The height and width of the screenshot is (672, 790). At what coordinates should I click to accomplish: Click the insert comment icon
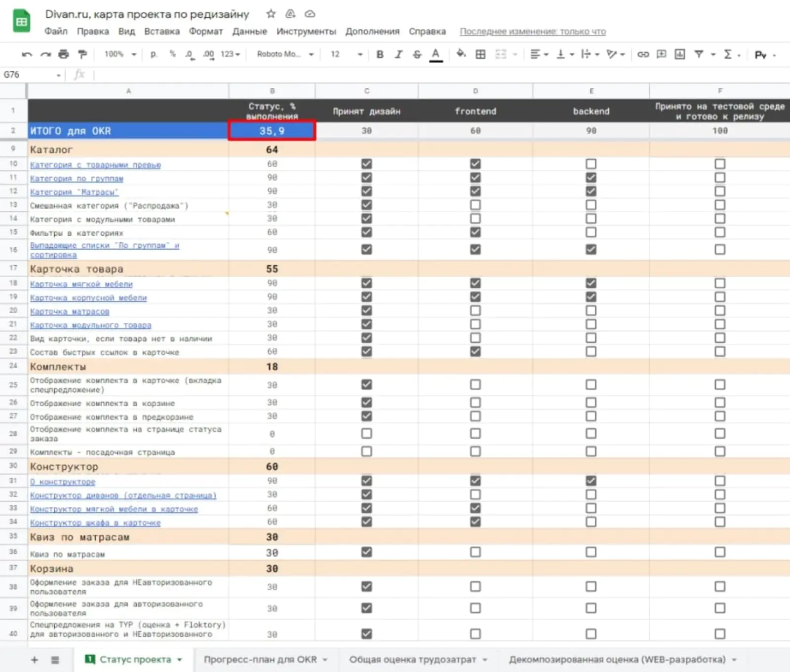(662, 54)
